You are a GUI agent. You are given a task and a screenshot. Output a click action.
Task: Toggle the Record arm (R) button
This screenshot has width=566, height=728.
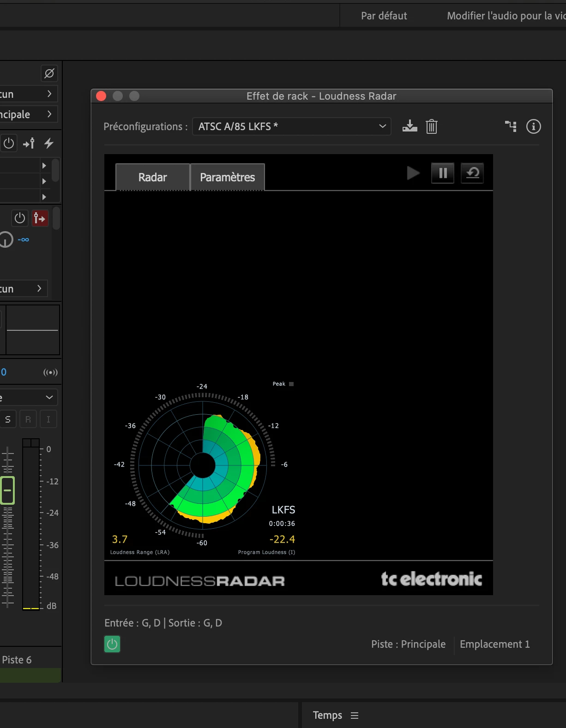(28, 419)
